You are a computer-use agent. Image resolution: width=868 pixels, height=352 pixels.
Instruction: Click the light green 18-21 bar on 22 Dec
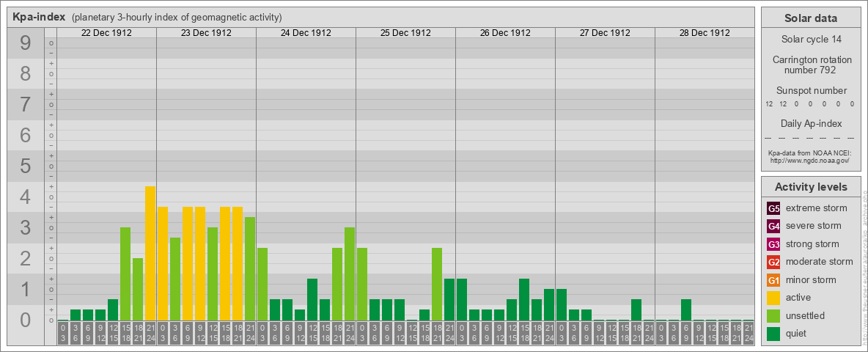point(138,290)
